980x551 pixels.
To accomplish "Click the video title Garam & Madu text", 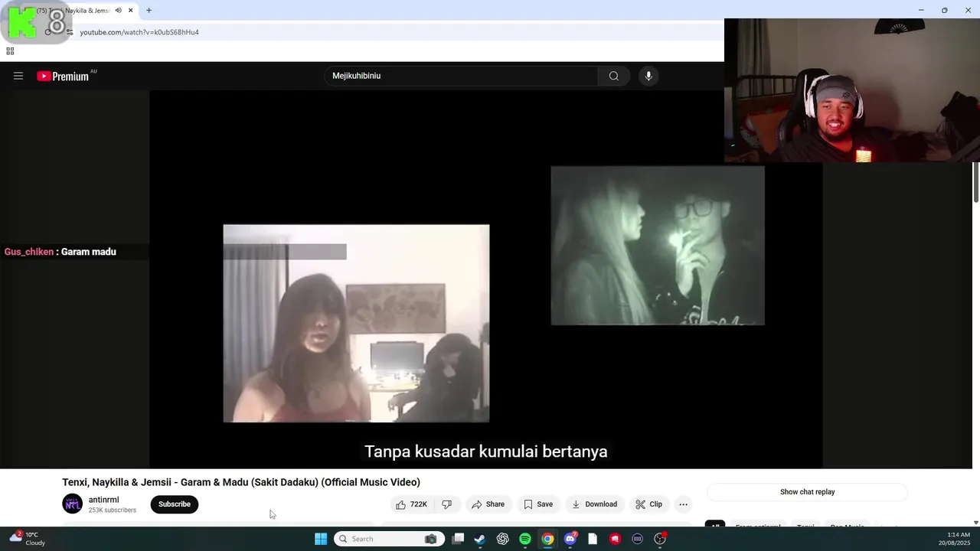I will coord(241,482).
